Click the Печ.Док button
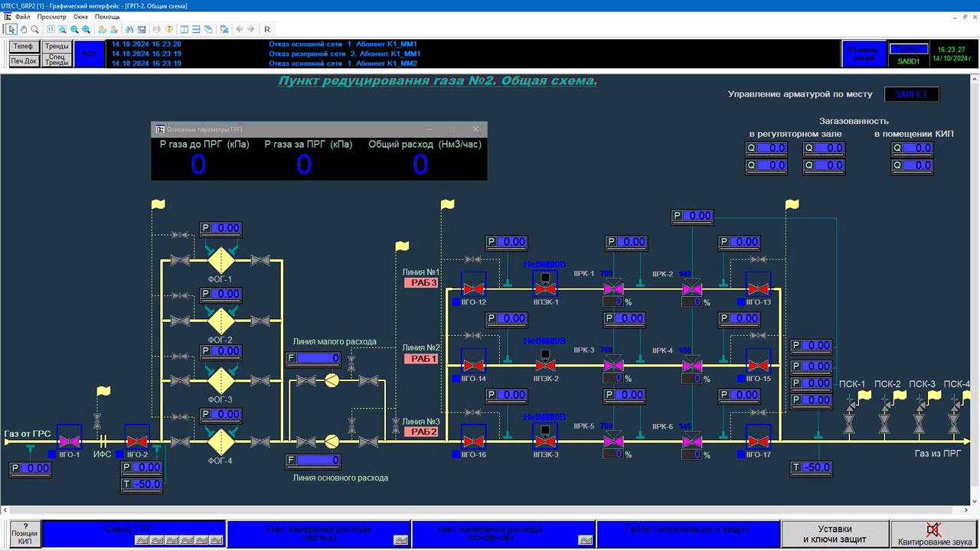The width and height of the screenshot is (980, 551). pyautogui.click(x=24, y=60)
